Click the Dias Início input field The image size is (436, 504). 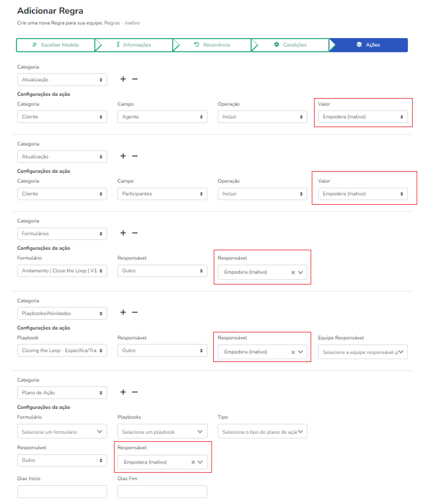coord(62,491)
